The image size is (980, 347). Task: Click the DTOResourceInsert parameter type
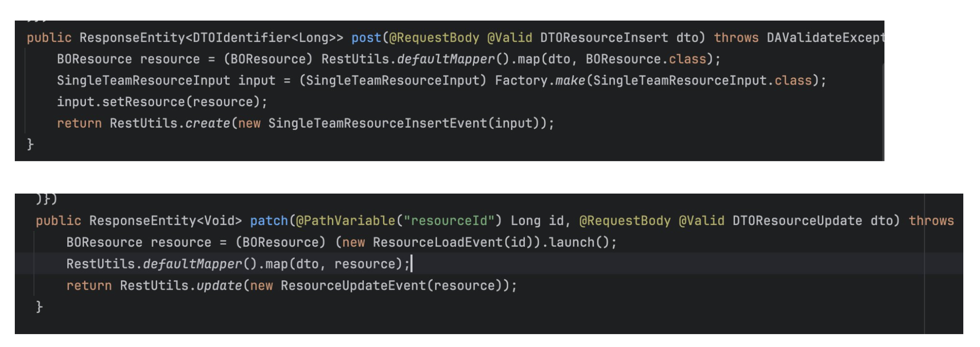[x=604, y=38]
